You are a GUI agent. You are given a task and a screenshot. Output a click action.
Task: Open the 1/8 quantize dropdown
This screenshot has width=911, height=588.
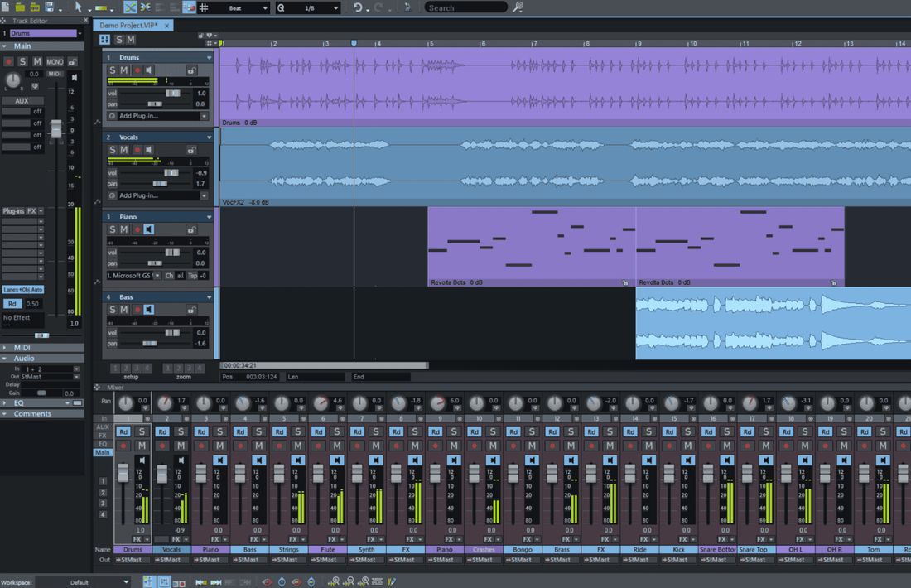pyautogui.click(x=315, y=7)
